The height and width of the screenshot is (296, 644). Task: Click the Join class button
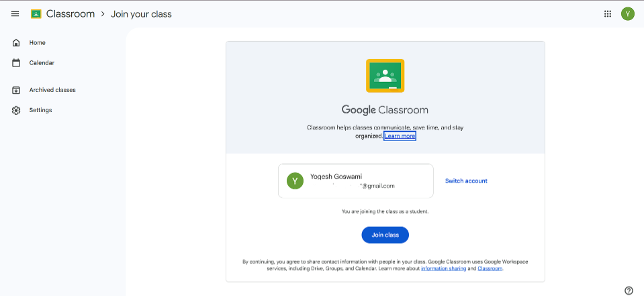tap(385, 235)
